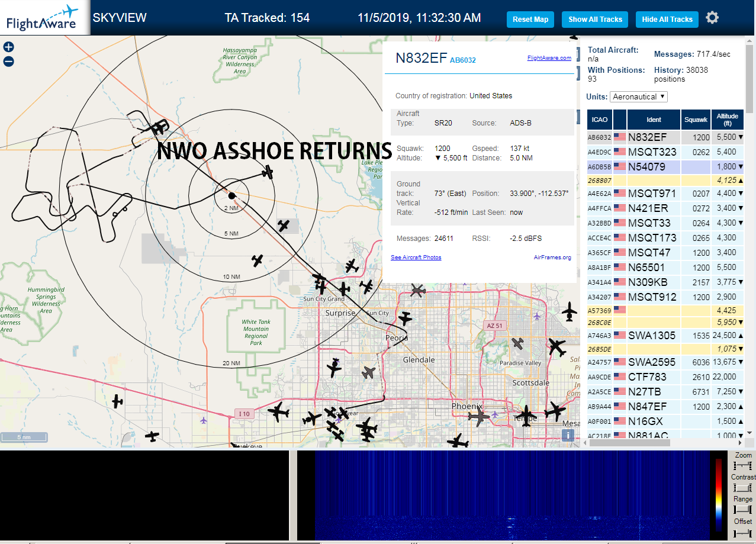Select grey airliner icon over Phoenix label
Image resolution: width=756 pixels, height=544 pixels.
[x=479, y=417]
